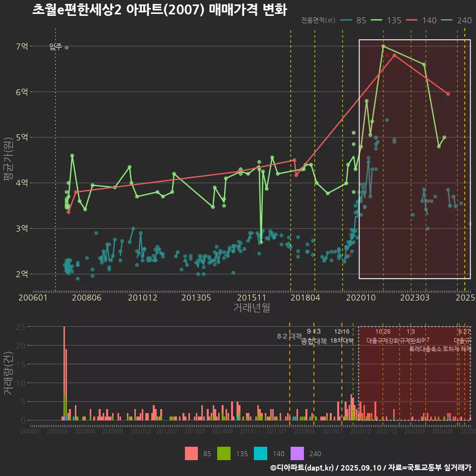Toggle the 85 line series in top legend
Image resolution: width=476 pixels, height=476 pixels.
click(354, 20)
